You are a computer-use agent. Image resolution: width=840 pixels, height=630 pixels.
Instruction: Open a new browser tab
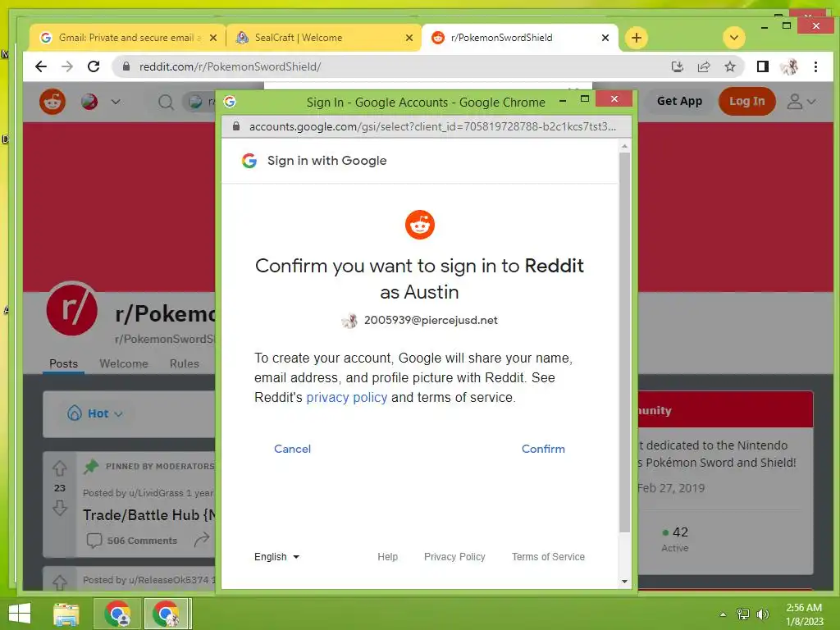point(636,38)
